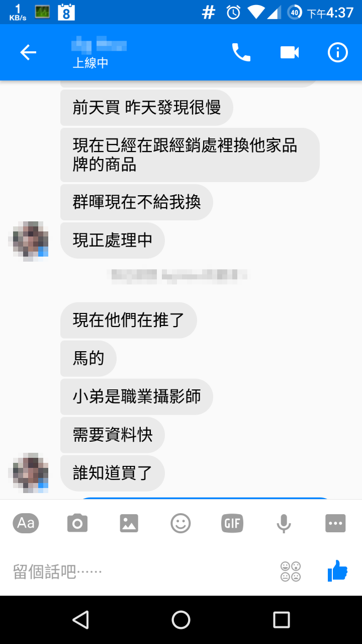The height and width of the screenshot is (644, 362).
Task: Expand more options with the three-dot button
Action: (335, 524)
